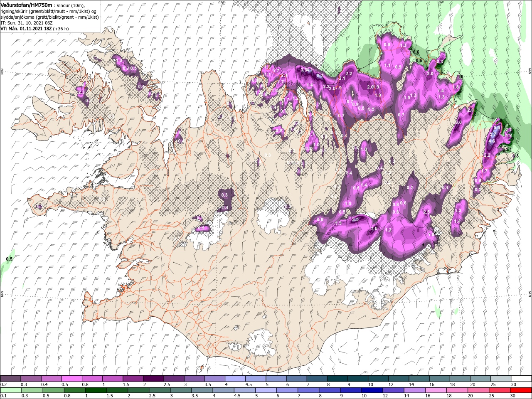This screenshot has height=399, width=532.
Task: Pick the snow scale swatch starting at 1
Action: point(113,378)
